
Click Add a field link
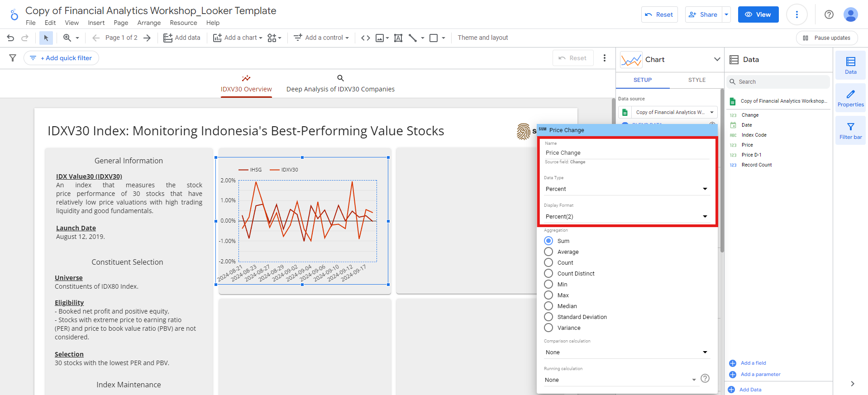(753, 363)
